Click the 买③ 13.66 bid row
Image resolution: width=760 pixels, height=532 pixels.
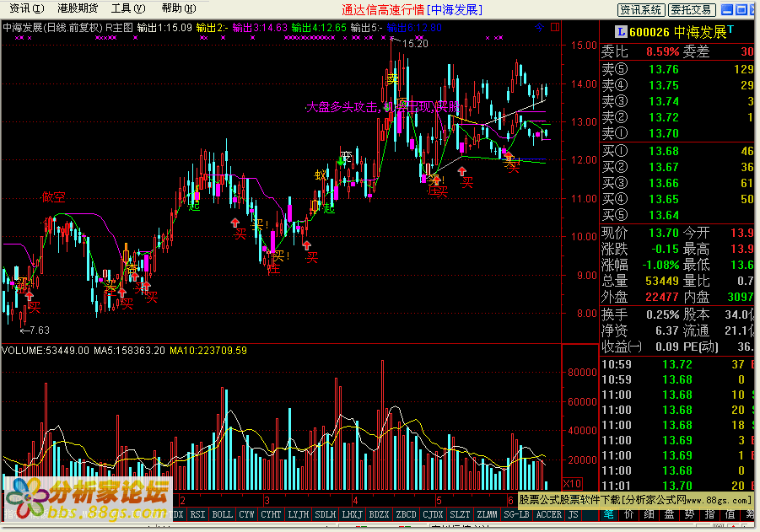(x=677, y=183)
